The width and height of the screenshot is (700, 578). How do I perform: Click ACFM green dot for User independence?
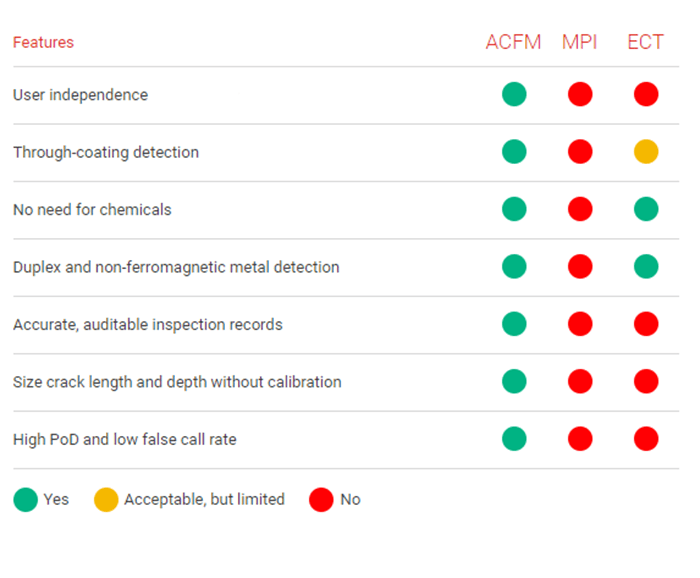514,95
